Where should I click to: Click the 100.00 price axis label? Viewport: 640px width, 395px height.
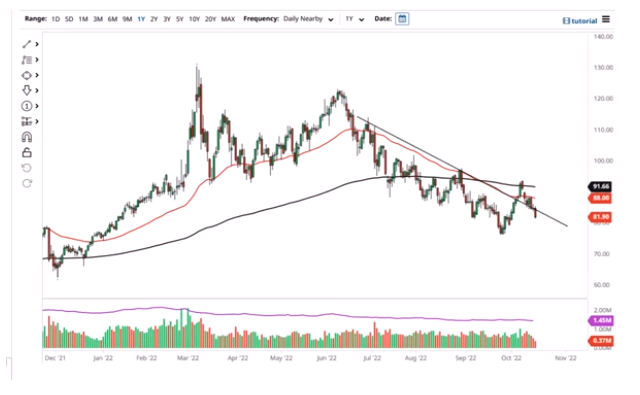pyautogui.click(x=603, y=161)
